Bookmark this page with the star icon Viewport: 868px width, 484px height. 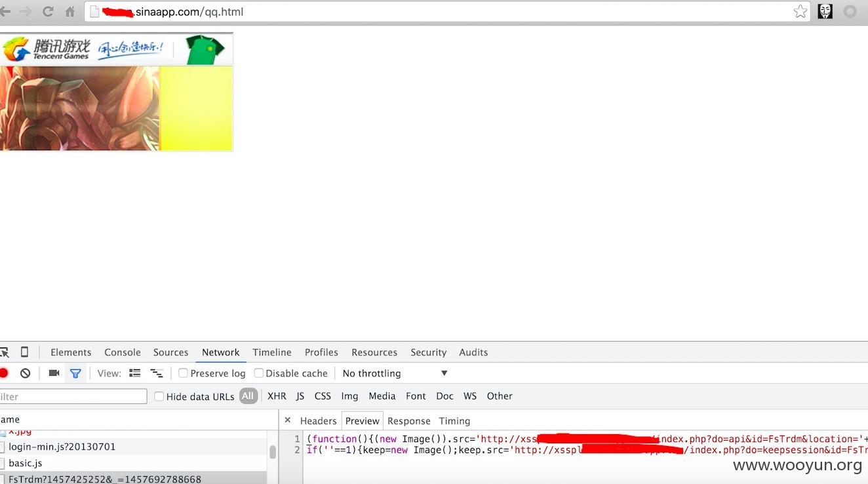(800, 12)
